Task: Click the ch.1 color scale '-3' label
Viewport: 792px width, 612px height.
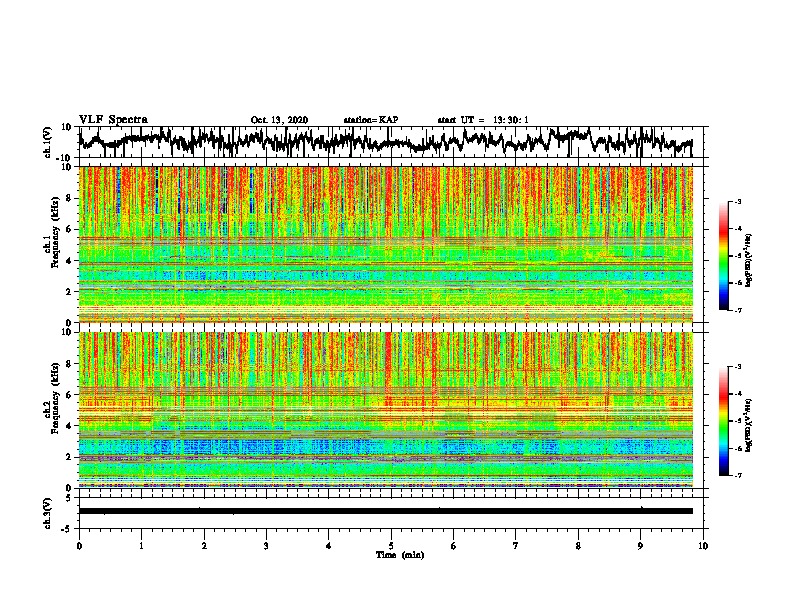Action: coord(738,202)
